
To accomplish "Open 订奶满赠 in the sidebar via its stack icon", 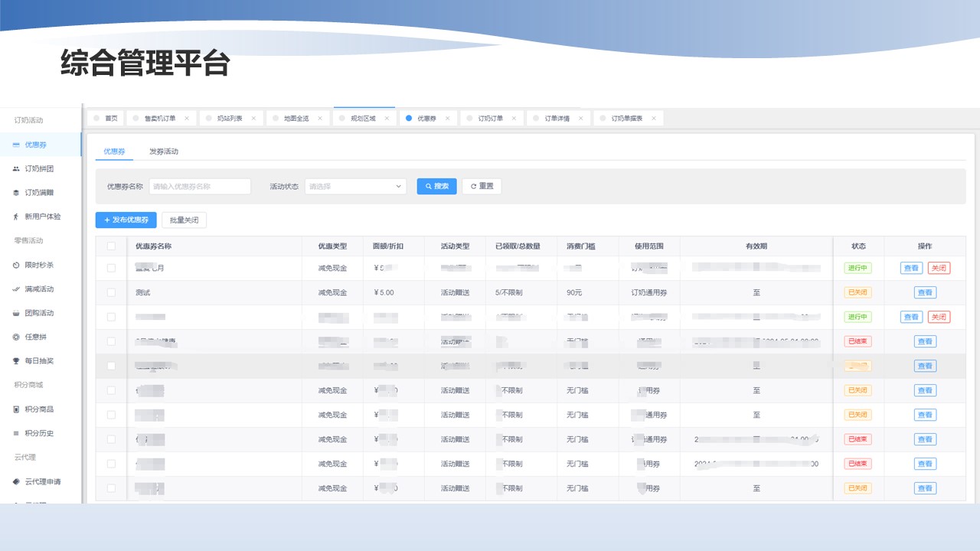I will point(16,193).
